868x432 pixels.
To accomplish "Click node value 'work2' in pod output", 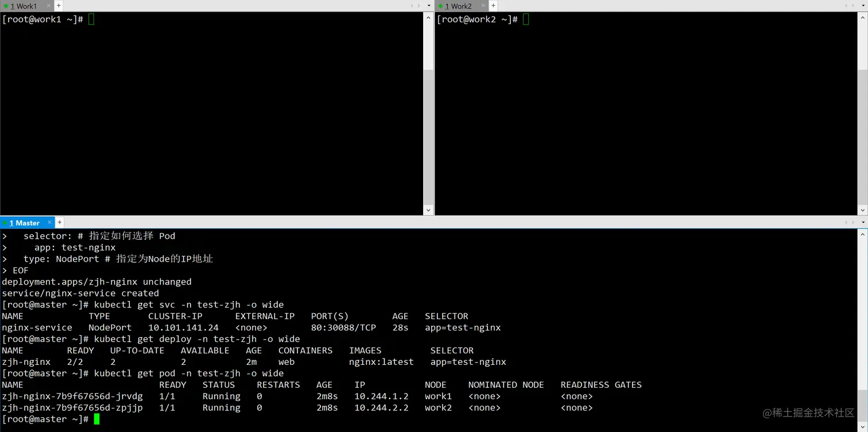I will pos(438,408).
